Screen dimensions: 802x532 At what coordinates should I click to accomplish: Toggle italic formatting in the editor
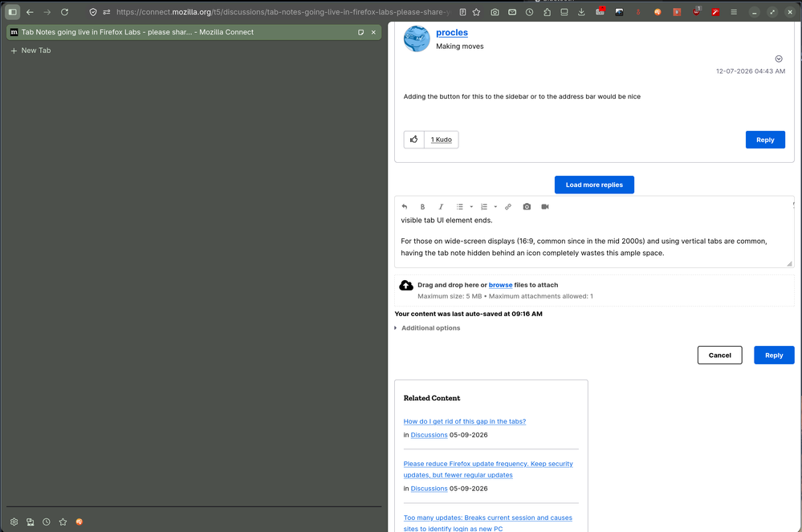pos(441,206)
